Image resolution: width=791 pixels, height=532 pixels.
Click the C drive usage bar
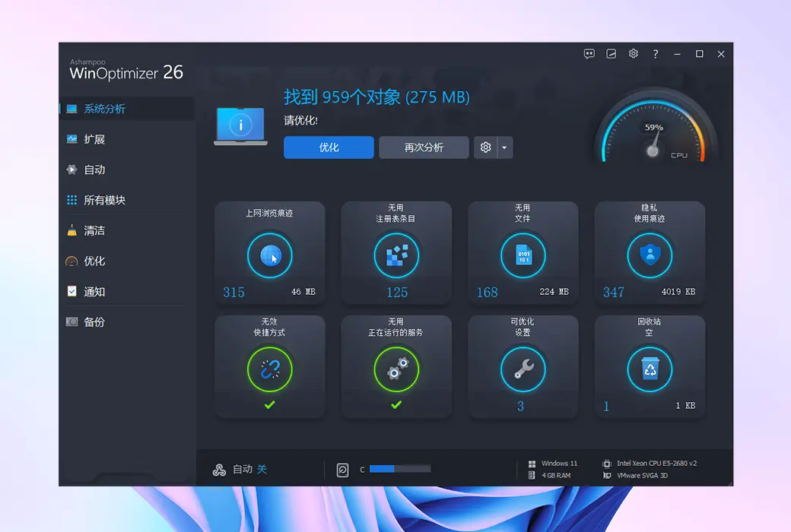400,469
